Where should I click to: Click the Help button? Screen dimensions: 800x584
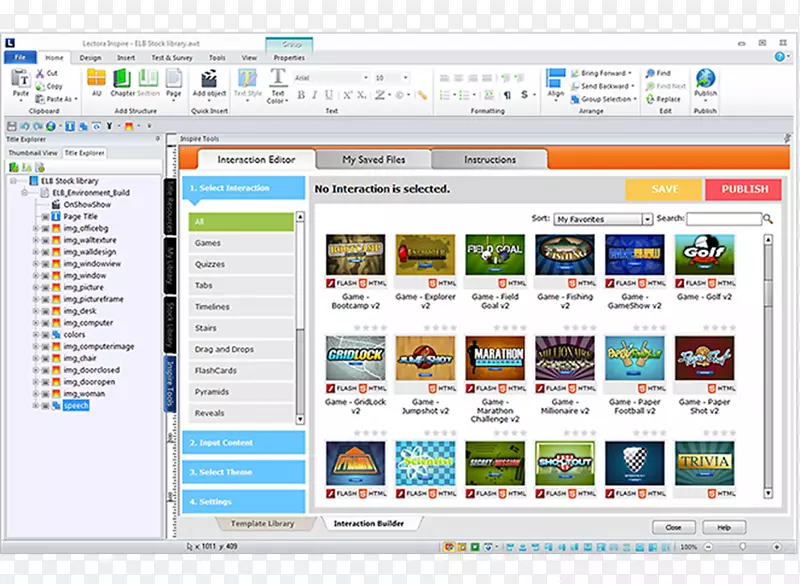(724, 527)
